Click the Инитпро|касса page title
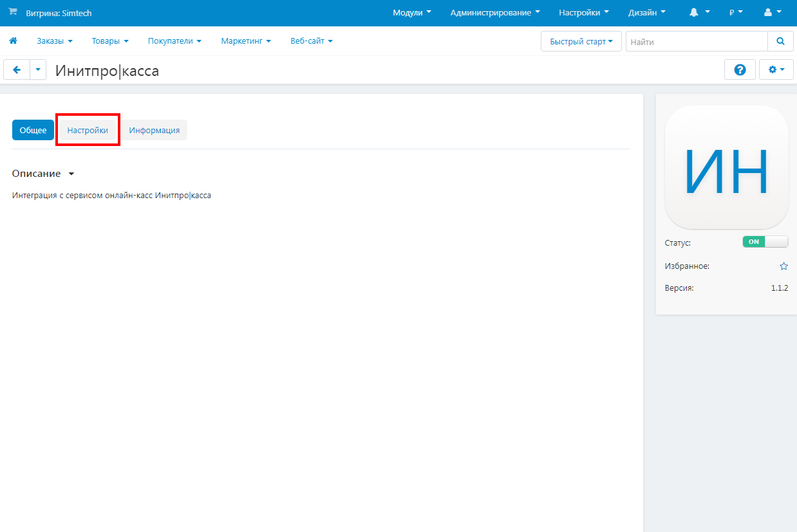Viewport: 797px width, 532px height. (x=107, y=71)
